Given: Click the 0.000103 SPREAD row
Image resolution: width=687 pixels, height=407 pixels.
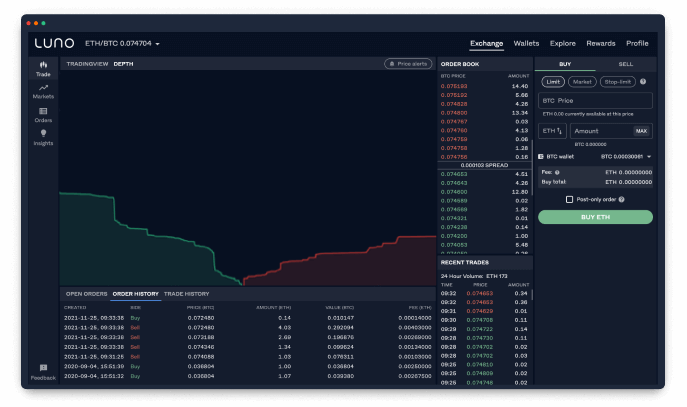Looking at the screenshot, I should 484,165.
